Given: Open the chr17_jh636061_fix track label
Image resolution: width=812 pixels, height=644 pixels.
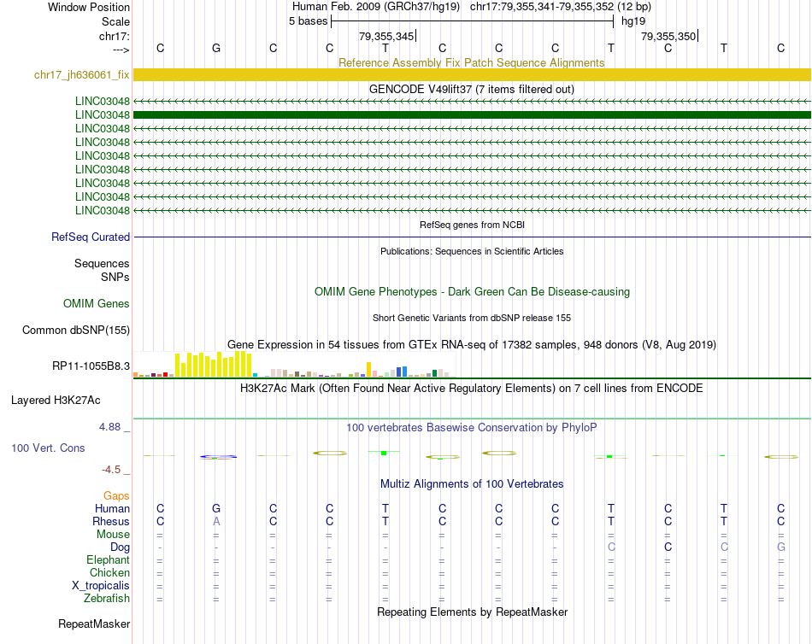Looking at the screenshot, I should tap(82, 74).
